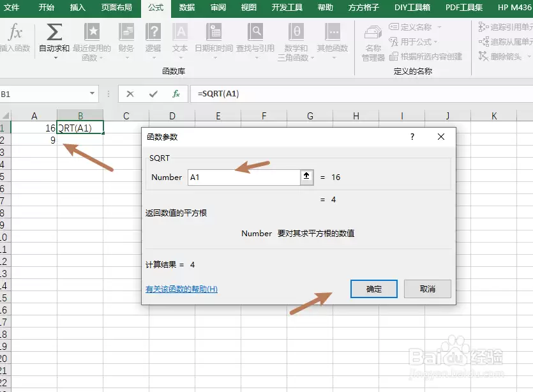533x392 pixels.
Task: Expand the Logical functions dropdown arrow
Action: [x=154, y=58]
